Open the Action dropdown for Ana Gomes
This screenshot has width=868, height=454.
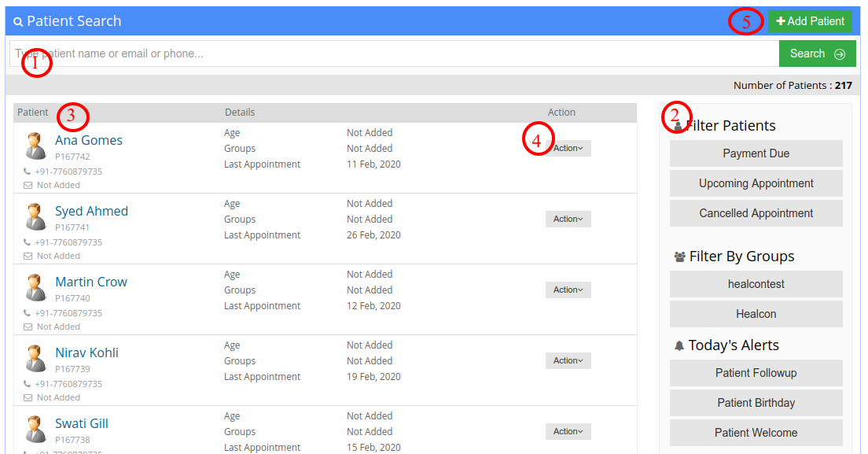pyautogui.click(x=568, y=148)
